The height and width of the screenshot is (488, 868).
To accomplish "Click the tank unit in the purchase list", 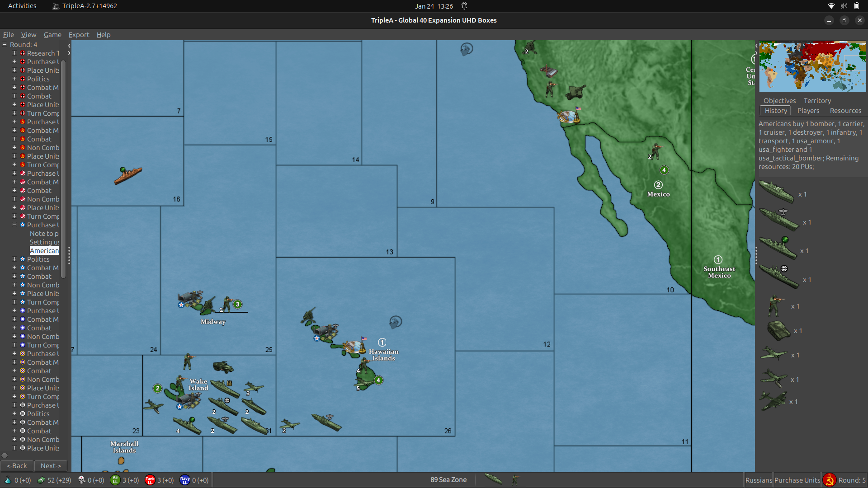I will (778, 330).
